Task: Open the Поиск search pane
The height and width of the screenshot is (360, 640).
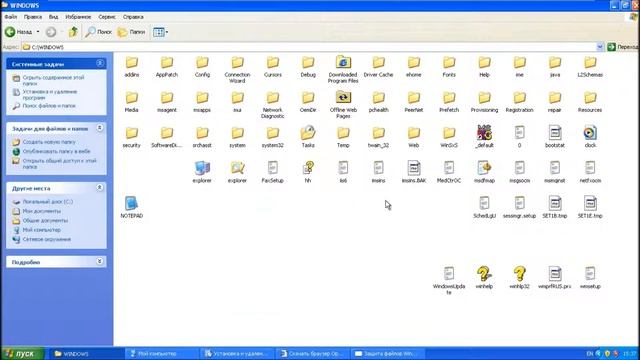Action: (98, 32)
